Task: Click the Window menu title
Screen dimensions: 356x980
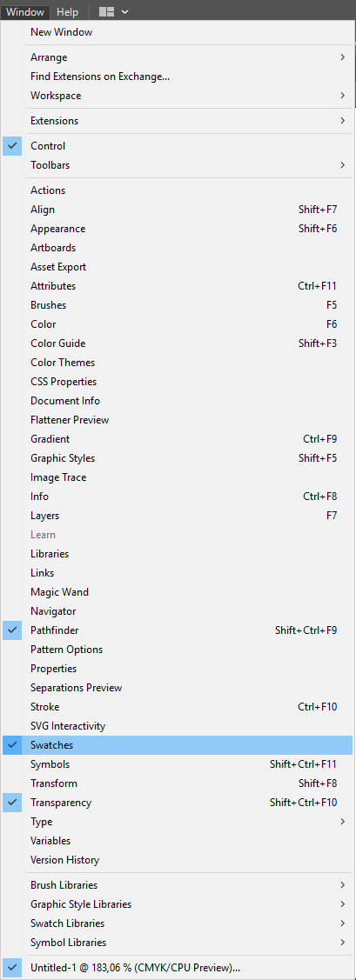Action: (25, 12)
